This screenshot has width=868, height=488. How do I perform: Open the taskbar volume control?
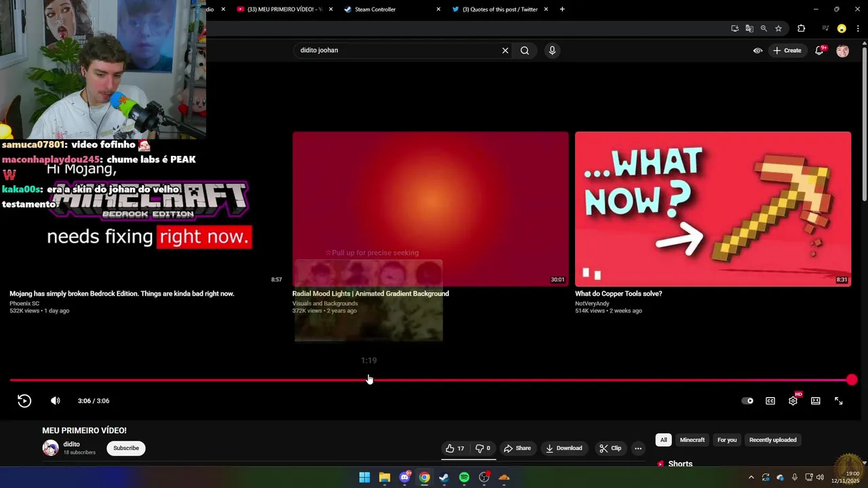[820, 477]
